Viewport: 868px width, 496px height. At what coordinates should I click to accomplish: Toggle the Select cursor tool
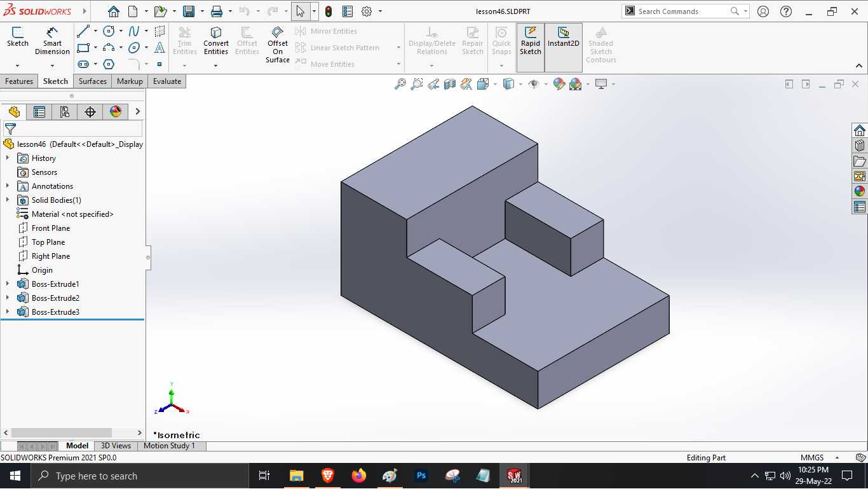point(301,11)
